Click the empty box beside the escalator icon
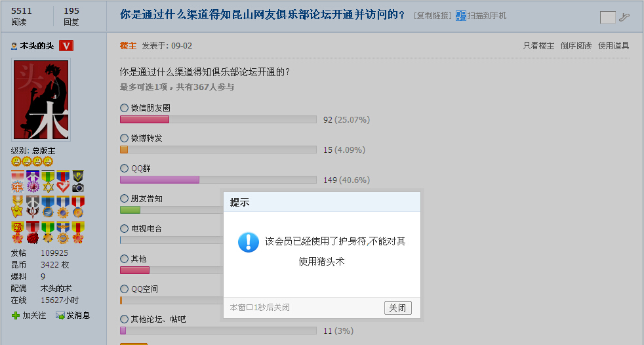The height and width of the screenshot is (345, 644). click(607, 17)
